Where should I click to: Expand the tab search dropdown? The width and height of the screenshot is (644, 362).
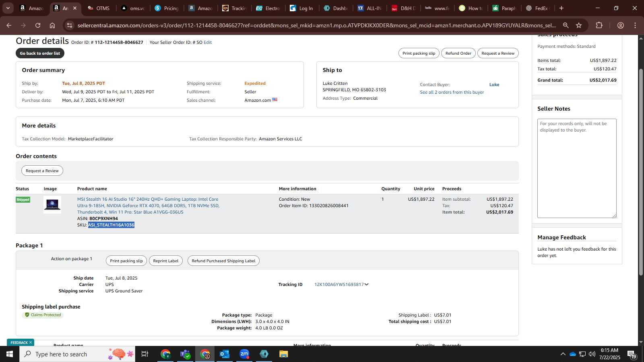(8, 8)
